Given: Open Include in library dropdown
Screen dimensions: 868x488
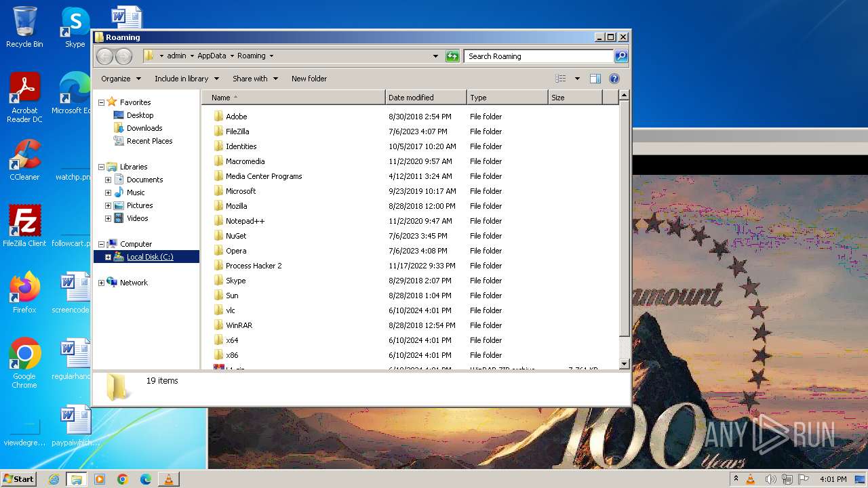Looking at the screenshot, I should [x=186, y=79].
